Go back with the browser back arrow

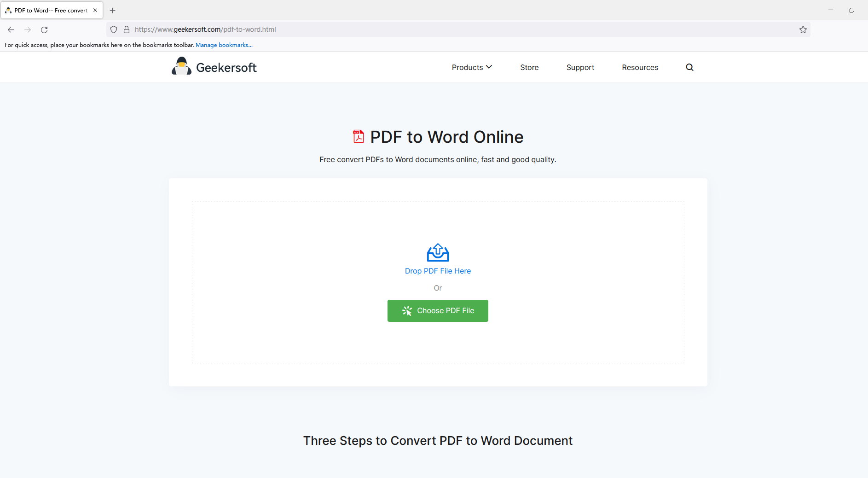click(11, 29)
